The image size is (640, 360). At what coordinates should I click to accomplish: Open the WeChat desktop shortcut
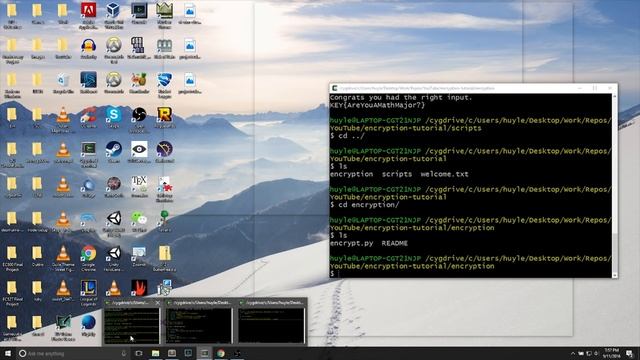(x=139, y=221)
